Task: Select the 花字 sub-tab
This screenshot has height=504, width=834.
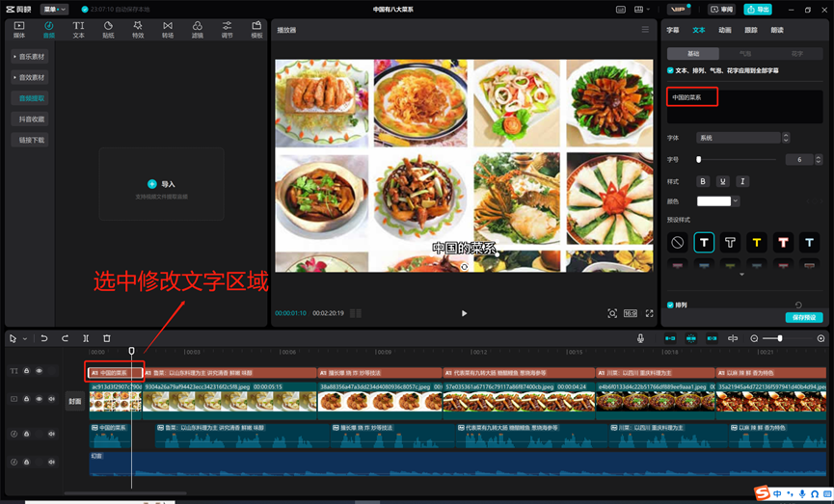Action: coord(796,54)
